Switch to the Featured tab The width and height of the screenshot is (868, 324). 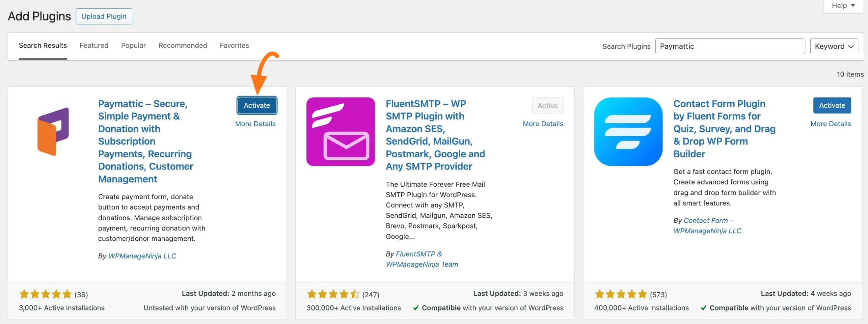coord(94,45)
